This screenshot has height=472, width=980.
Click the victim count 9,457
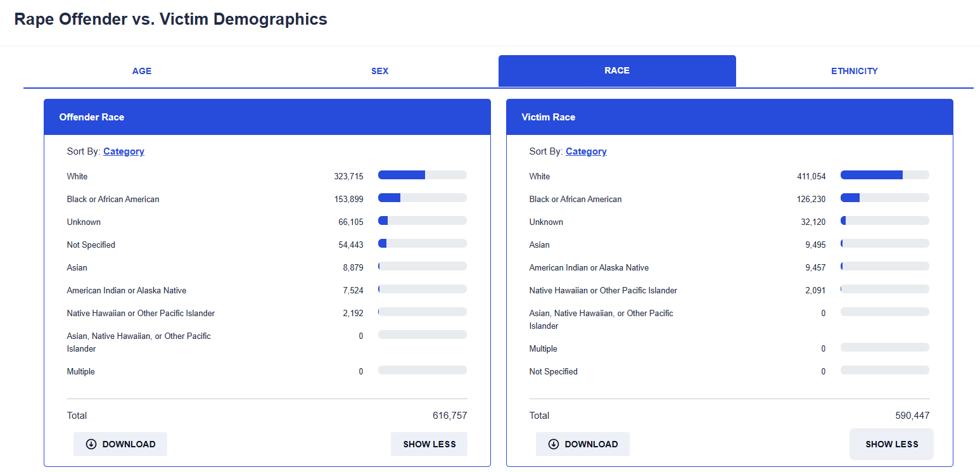(816, 267)
